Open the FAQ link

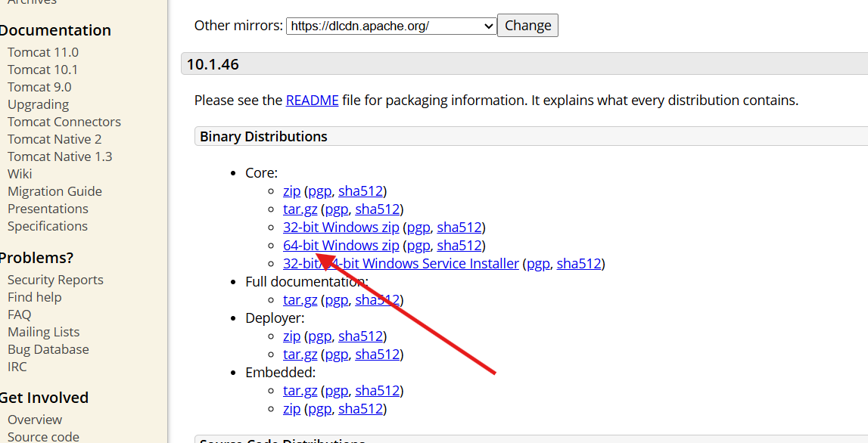tap(20, 314)
